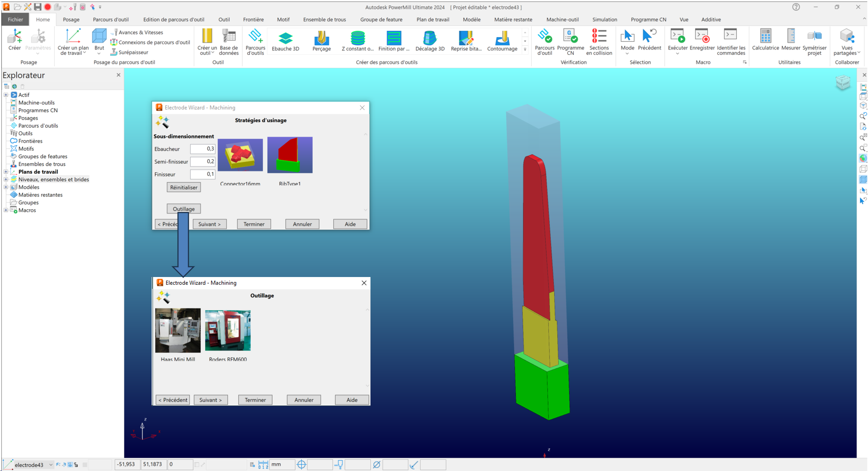The height and width of the screenshot is (471, 868).
Task: Click the Outillage button
Action: [184, 209]
